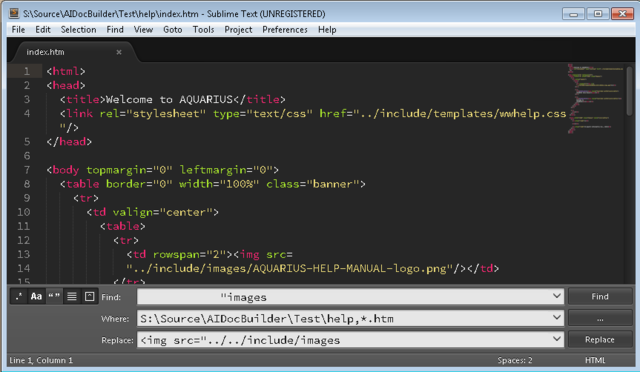Click line number 10 in gutter

(x=24, y=212)
